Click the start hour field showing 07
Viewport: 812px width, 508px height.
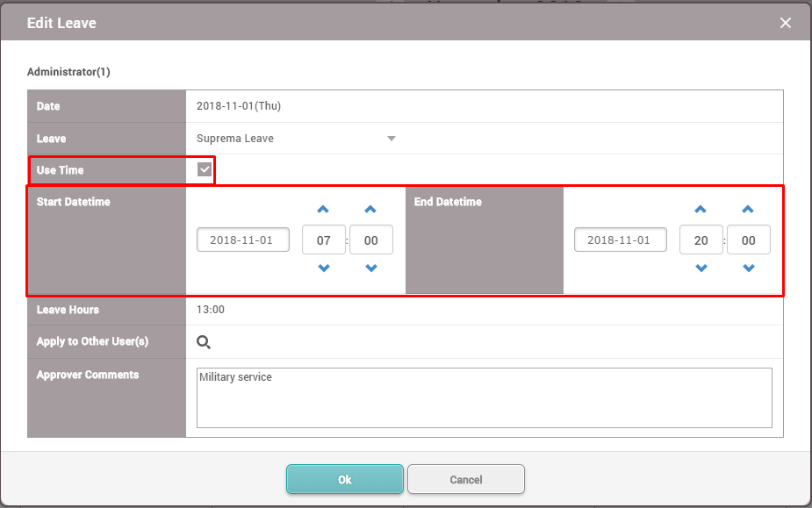323,240
